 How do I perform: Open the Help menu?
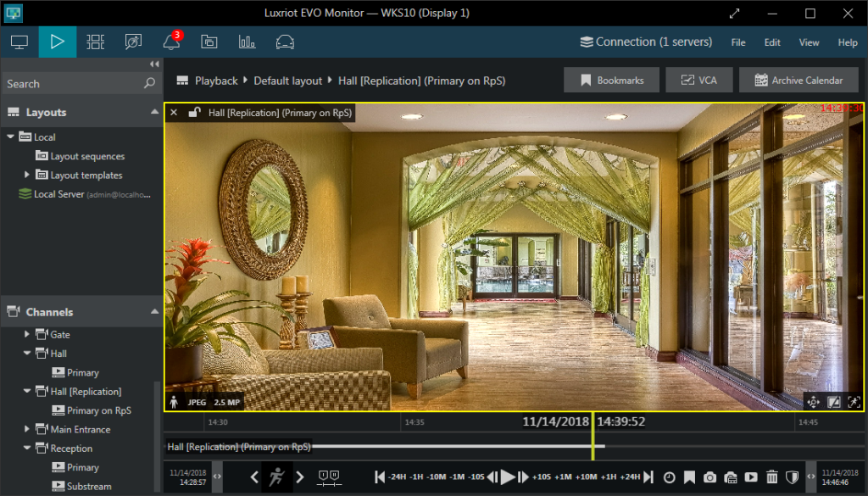tap(848, 42)
